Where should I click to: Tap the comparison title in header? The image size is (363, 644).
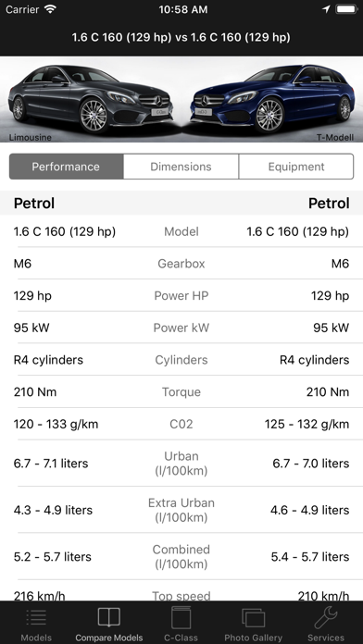point(181,37)
